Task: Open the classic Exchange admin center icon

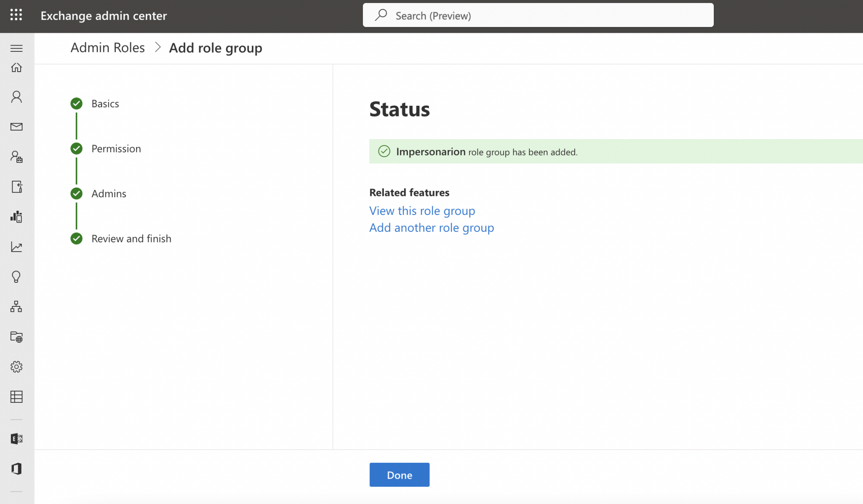Action: (x=16, y=438)
